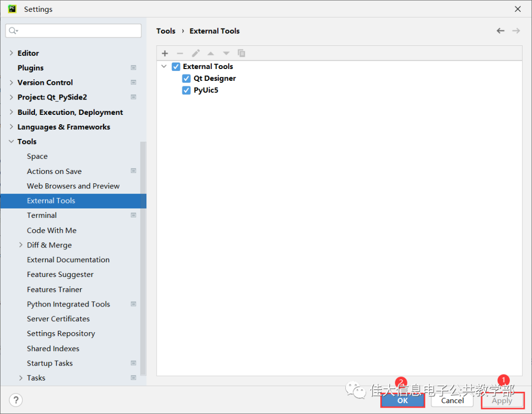Click the Cancel button
Viewport: 532px width, 414px height.
[452, 400]
